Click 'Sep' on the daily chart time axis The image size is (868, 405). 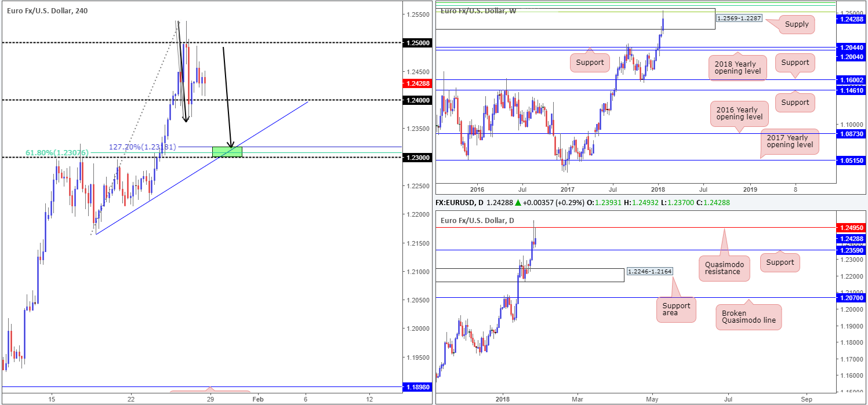tap(805, 399)
